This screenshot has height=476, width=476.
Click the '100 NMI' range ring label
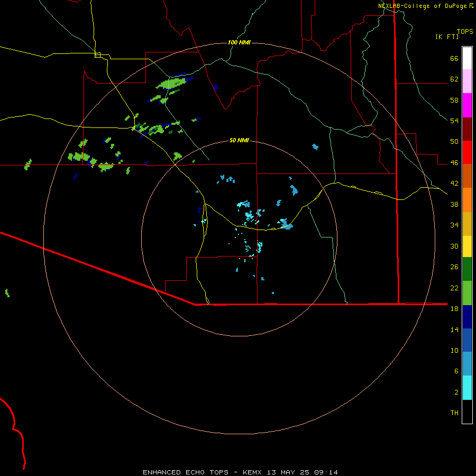point(239,42)
